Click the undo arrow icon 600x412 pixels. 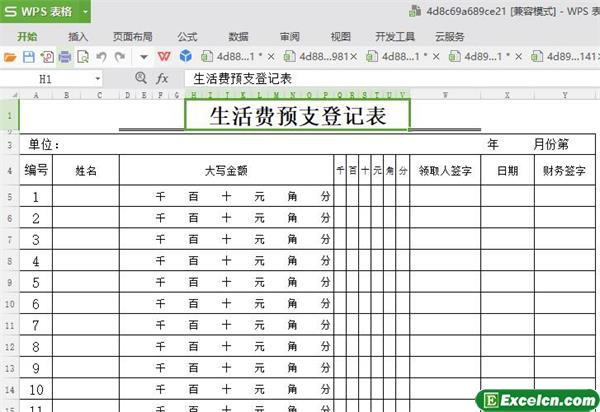[x=101, y=57]
